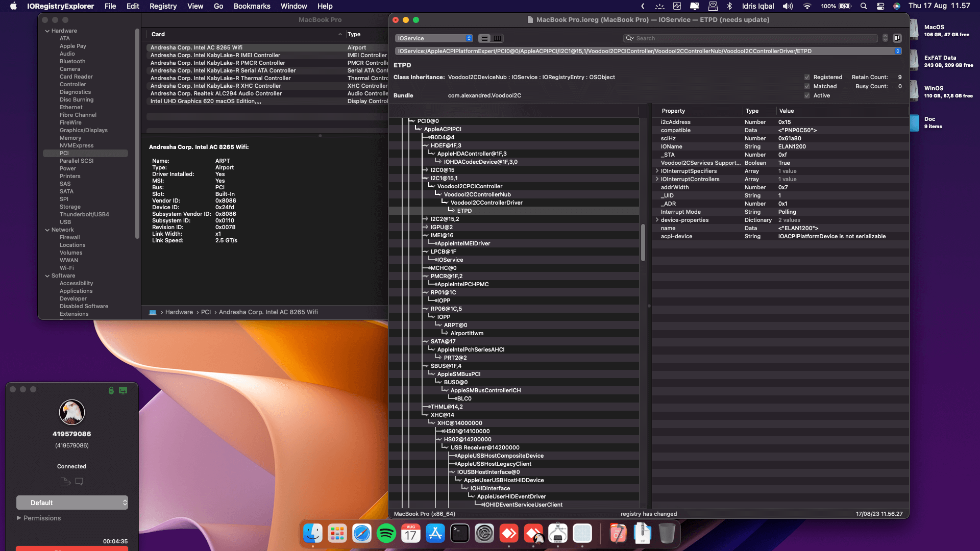Toggle the Registered checkbox
This screenshot has height=551, width=980.
[807, 78]
